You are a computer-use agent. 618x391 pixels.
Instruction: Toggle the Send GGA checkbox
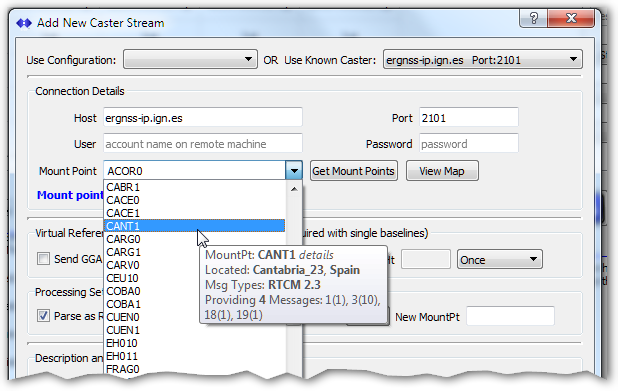[43, 259]
